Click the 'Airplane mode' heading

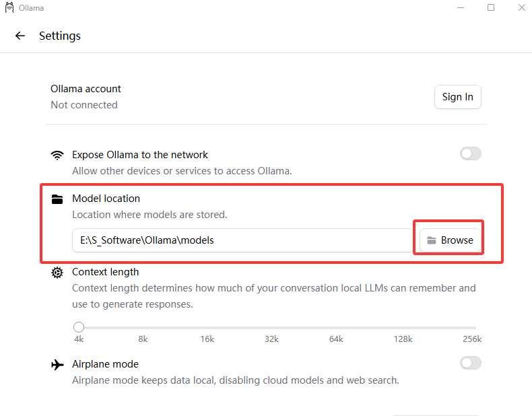pyautogui.click(x=105, y=364)
